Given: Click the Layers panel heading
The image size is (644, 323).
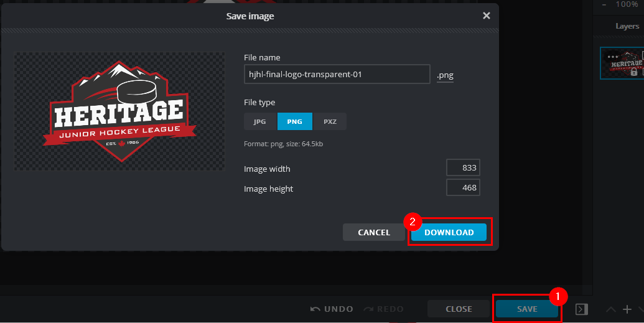Looking at the screenshot, I should (627, 26).
